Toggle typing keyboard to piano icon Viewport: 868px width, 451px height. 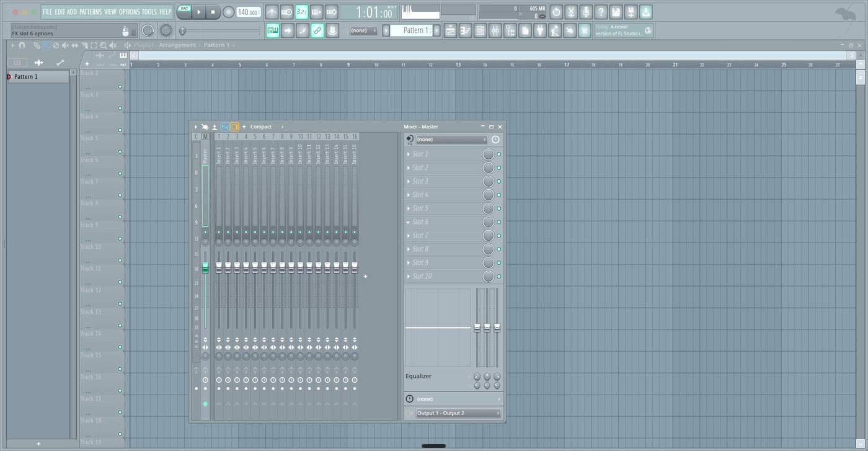pos(272,30)
